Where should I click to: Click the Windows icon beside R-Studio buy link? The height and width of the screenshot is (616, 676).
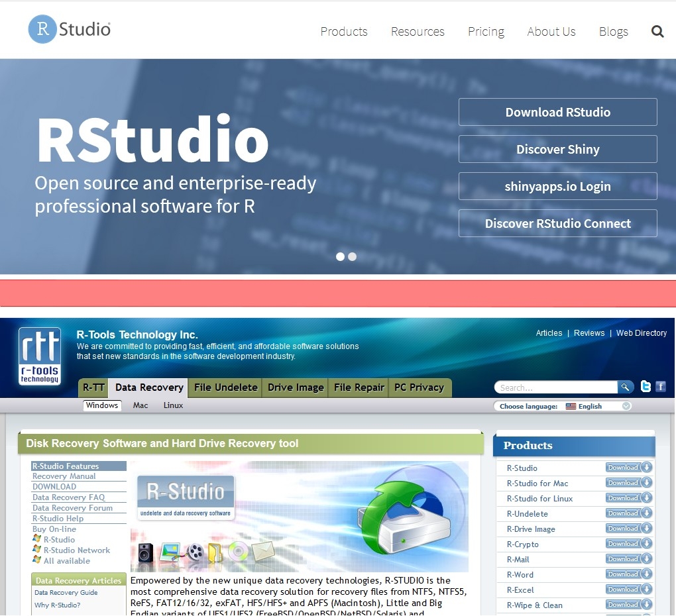point(37,539)
